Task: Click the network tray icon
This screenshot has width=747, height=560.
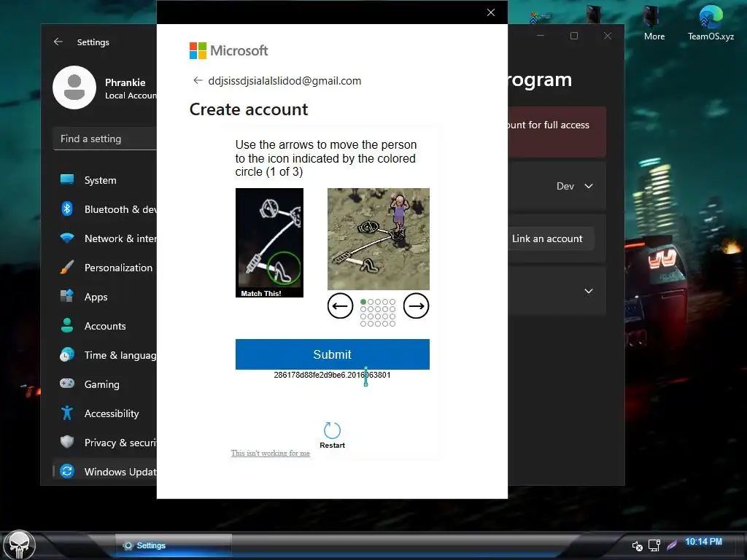Action: tap(654, 545)
